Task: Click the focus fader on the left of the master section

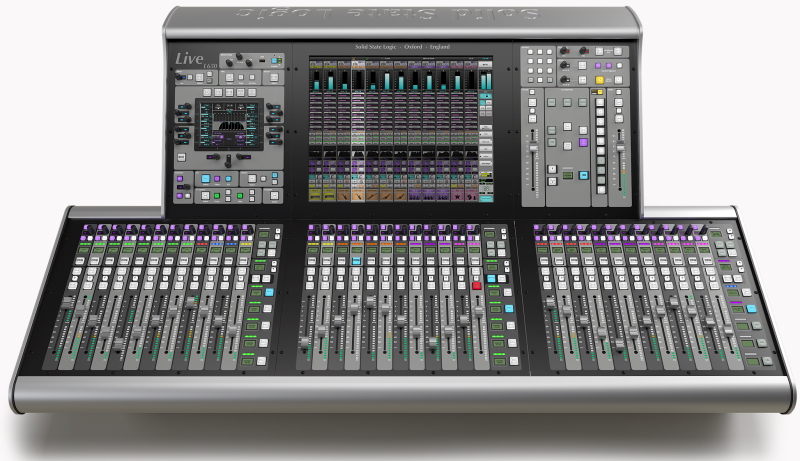Action: (x=534, y=148)
